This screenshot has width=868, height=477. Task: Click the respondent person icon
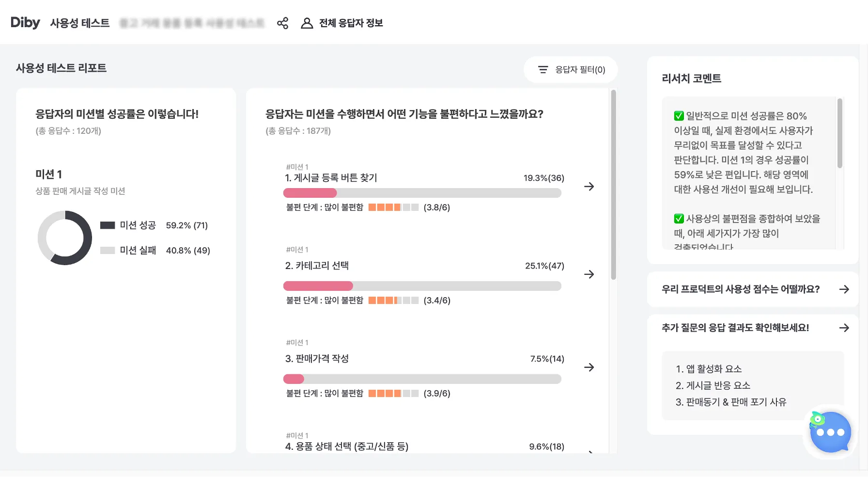tap(307, 23)
